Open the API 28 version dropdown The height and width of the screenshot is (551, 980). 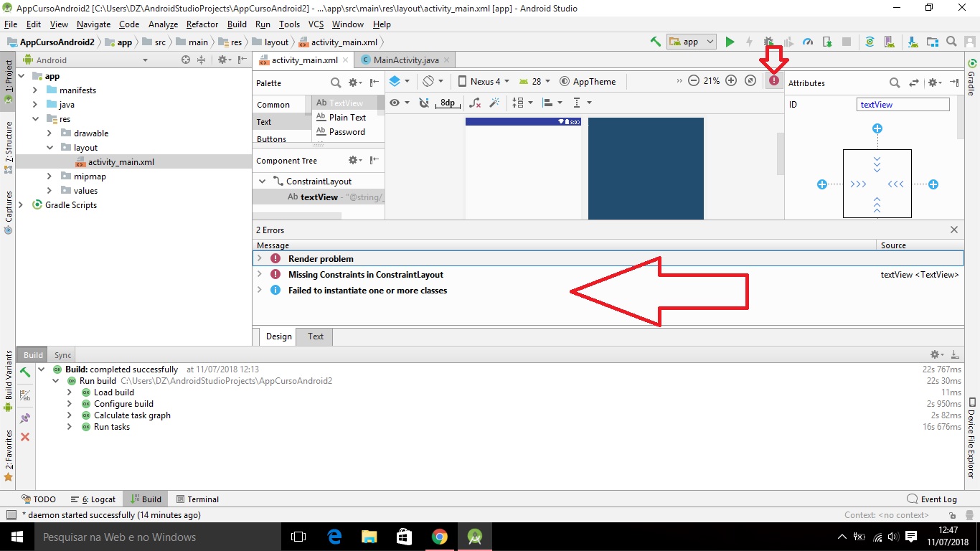pyautogui.click(x=534, y=81)
